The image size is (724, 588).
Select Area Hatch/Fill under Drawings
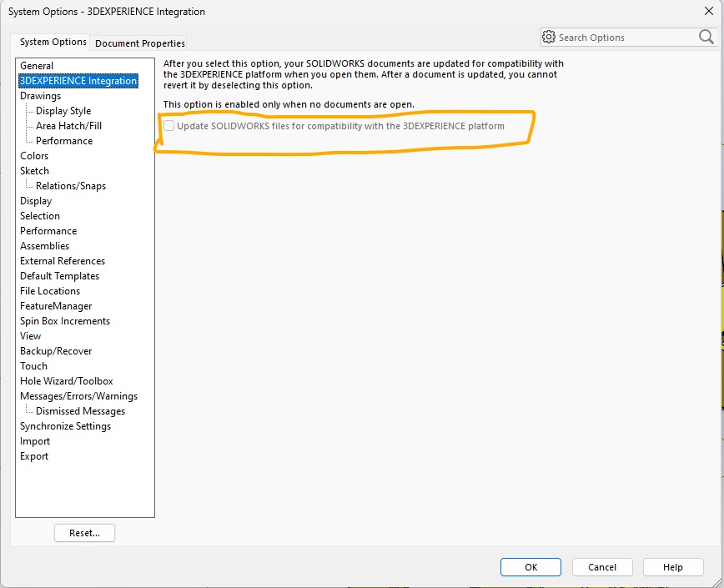68,126
